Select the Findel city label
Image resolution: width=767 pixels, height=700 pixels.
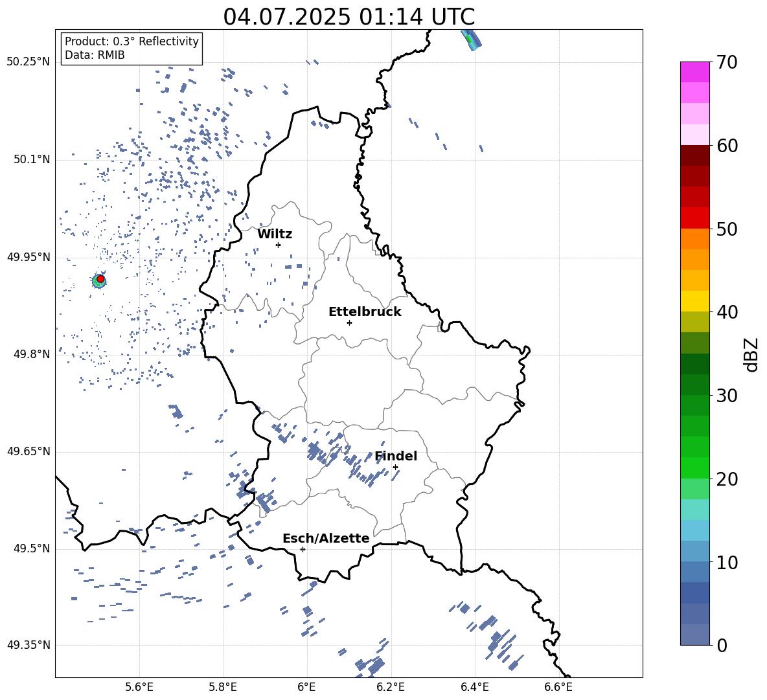(396, 457)
